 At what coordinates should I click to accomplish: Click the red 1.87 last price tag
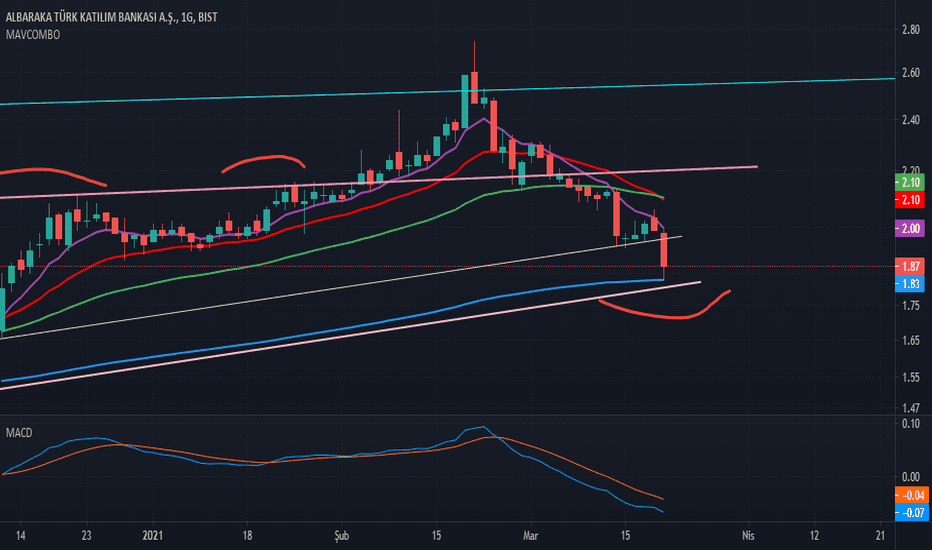tap(909, 266)
